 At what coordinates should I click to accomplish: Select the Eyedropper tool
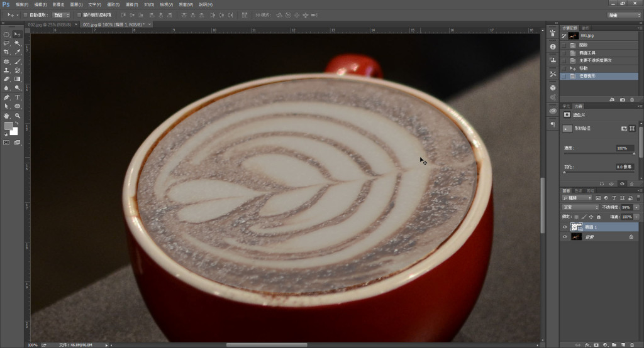(x=18, y=52)
